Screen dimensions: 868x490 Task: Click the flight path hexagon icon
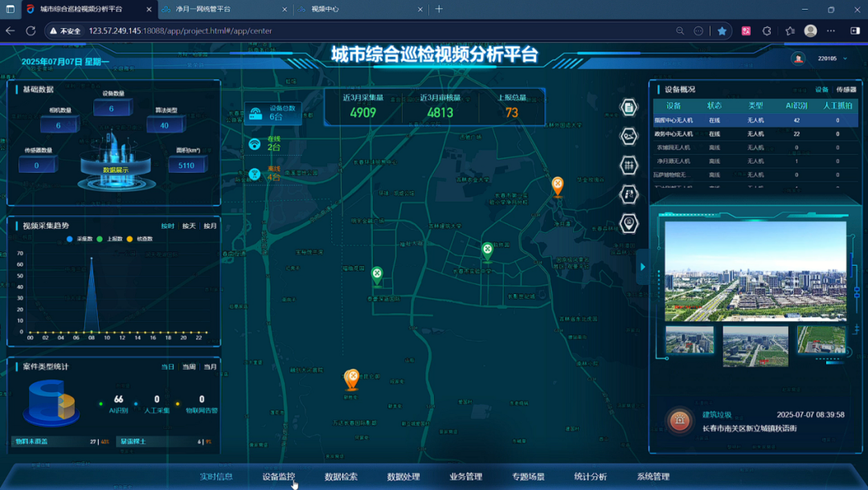pyautogui.click(x=628, y=194)
